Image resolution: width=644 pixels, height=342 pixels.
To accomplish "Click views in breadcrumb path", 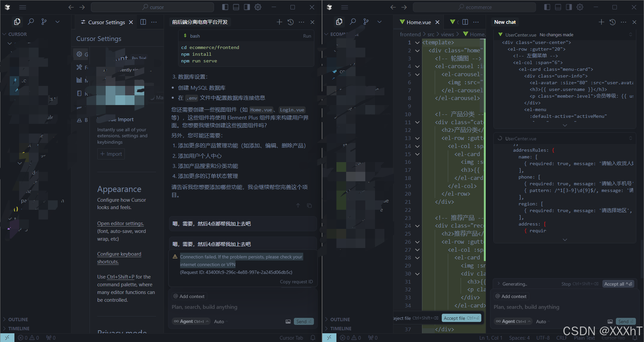I will [447, 34].
